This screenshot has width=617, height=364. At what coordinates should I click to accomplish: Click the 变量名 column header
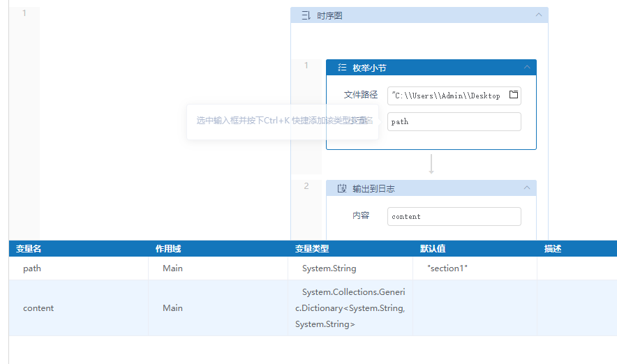(29, 248)
